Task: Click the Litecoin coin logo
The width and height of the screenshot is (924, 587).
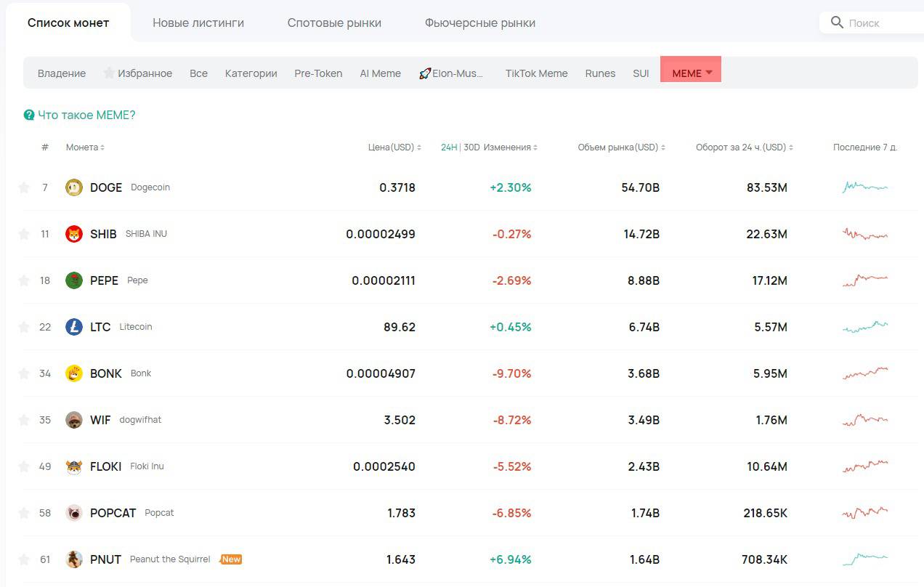Action: click(74, 327)
